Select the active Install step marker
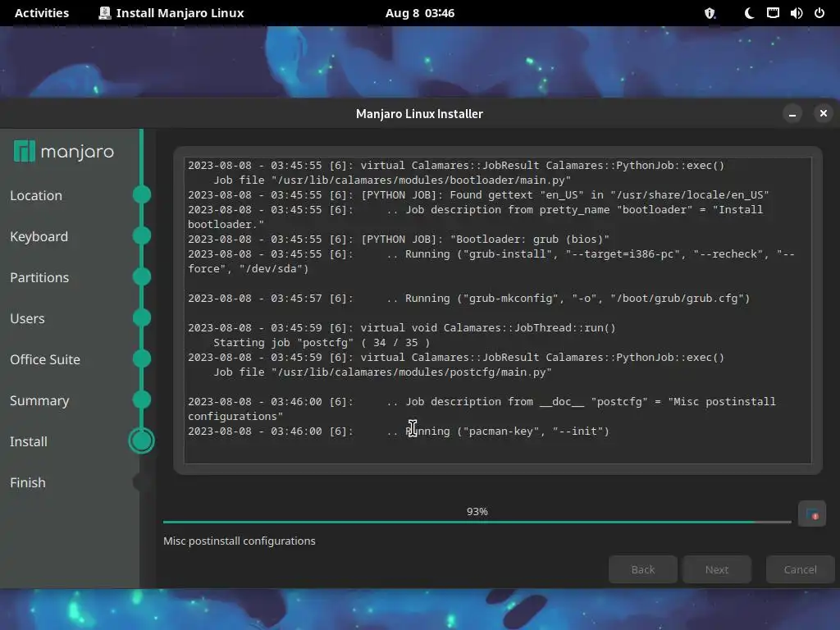The width and height of the screenshot is (840, 630). (142, 441)
